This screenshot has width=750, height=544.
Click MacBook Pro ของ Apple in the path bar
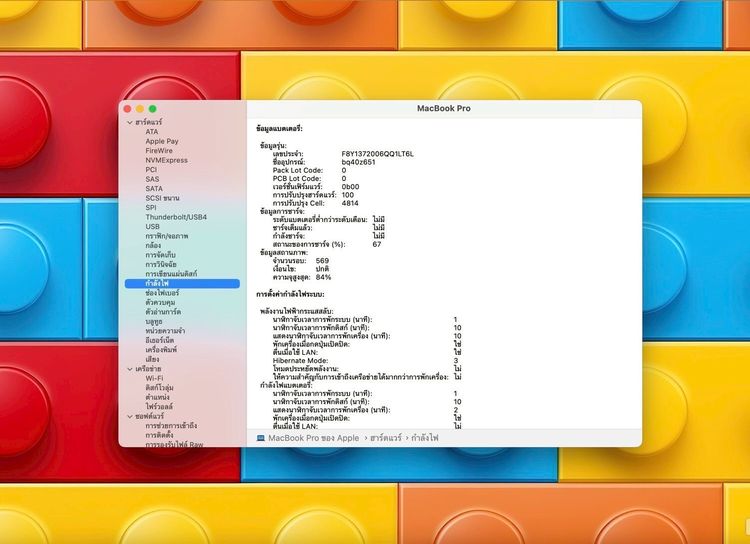(x=313, y=438)
